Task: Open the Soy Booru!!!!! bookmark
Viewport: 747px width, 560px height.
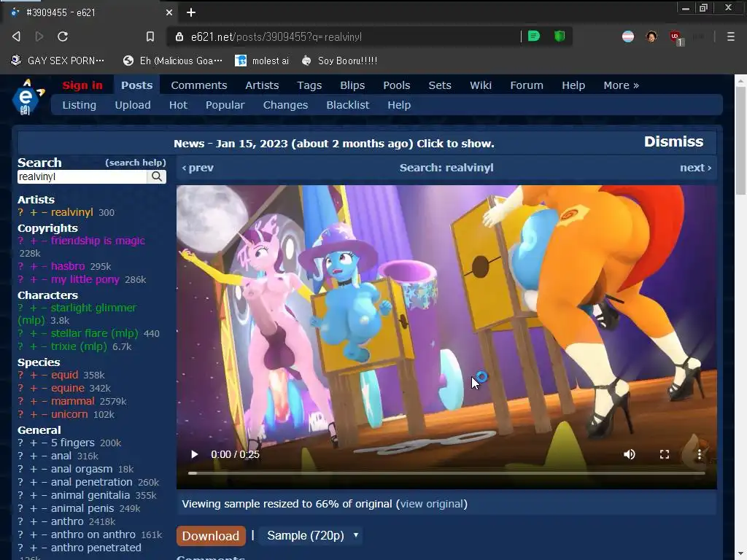Action: 339,61
